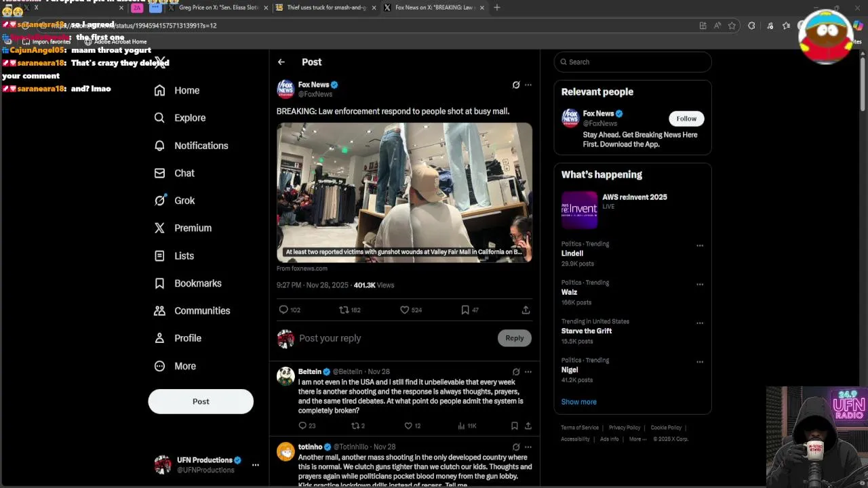Open options for Walz trend
The image size is (868, 488).
pyautogui.click(x=700, y=284)
